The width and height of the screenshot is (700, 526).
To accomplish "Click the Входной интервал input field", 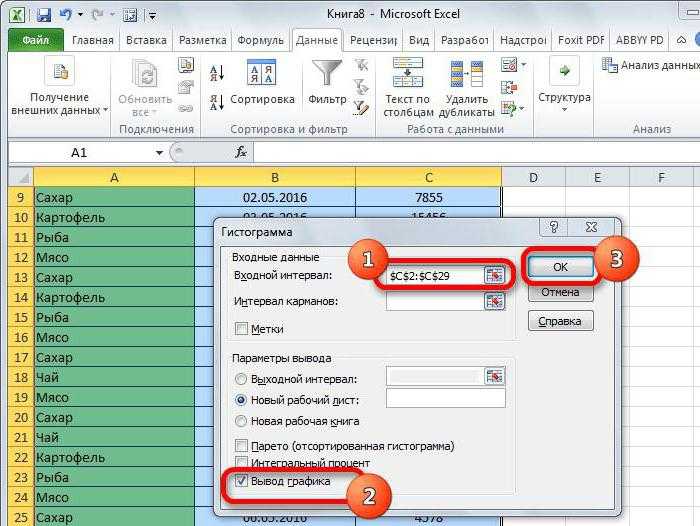I will coord(435,276).
